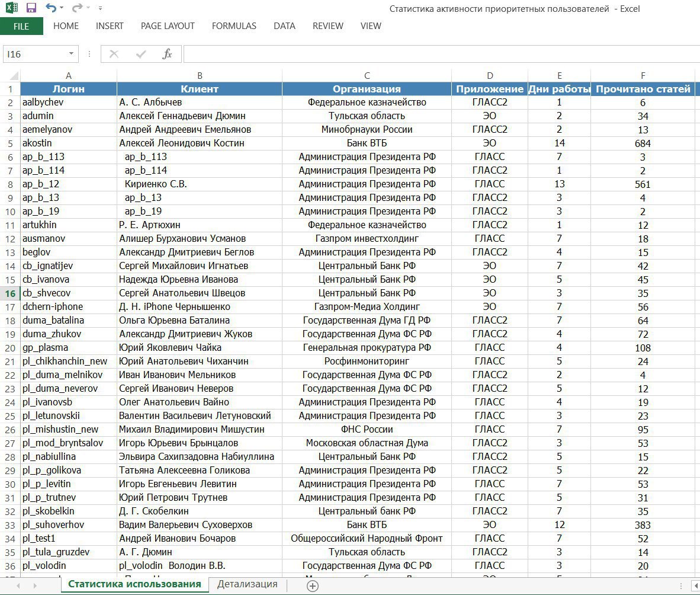Click into the formula bar field
This screenshot has height=595, width=700.
click(x=442, y=54)
